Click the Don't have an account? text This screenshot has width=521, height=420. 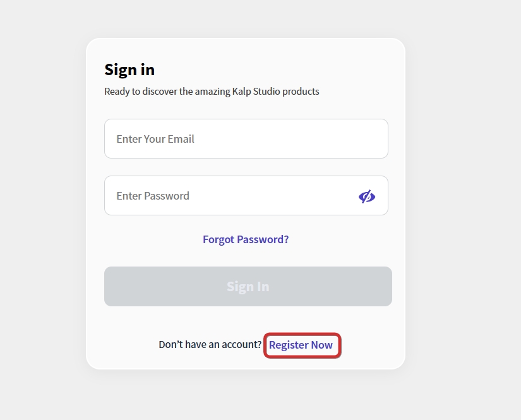210,345
